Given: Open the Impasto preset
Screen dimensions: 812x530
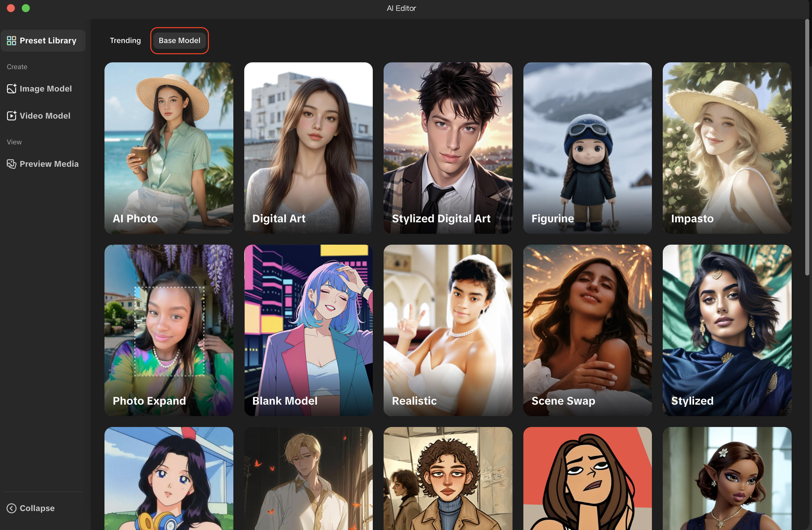Looking at the screenshot, I should pos(727,148).
